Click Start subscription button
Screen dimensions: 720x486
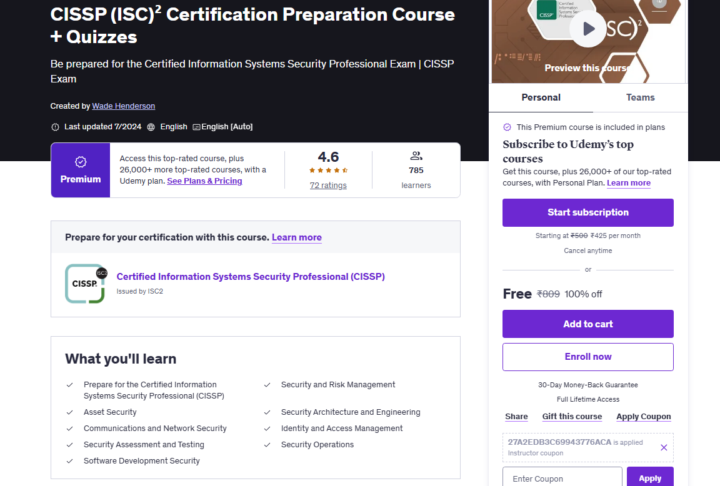point(588,213)
